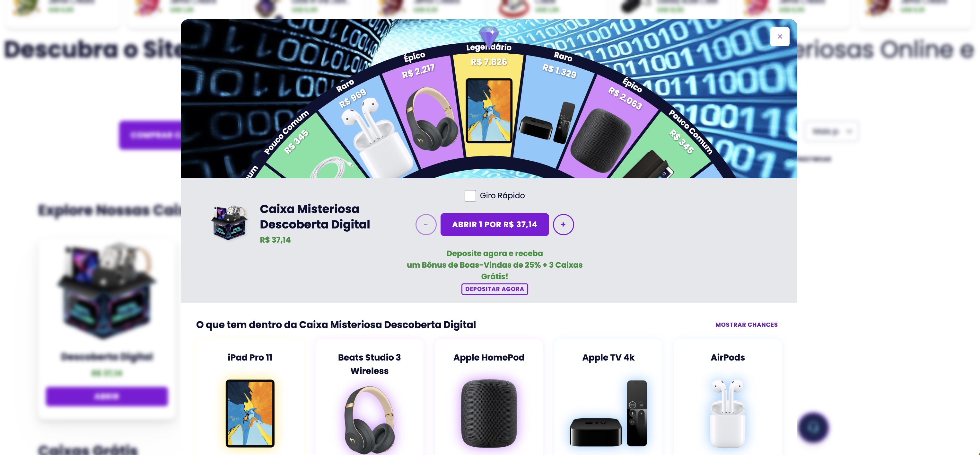Select the Apple TV 4k product image
This screenshot has height=455, width=980.
pos(608,413)
